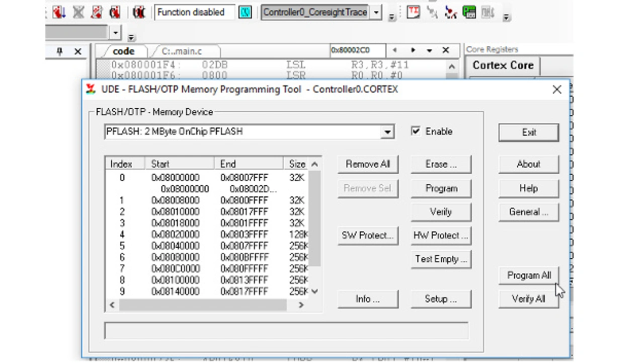The width and height of the screenshot is (644, 363).
Task: Click the red-dotted graph toolbar icon
Action: 450,12
